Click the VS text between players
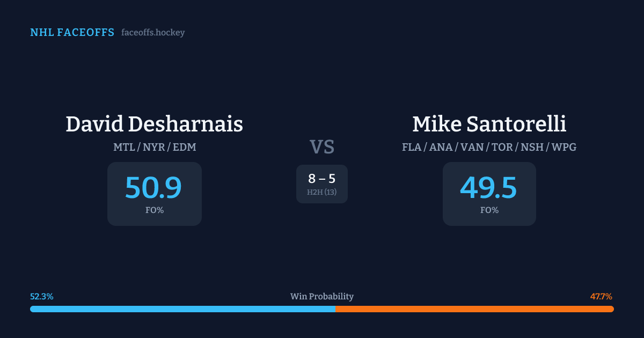The width and height of the screenshot is (644, 338). coord(322,147)
